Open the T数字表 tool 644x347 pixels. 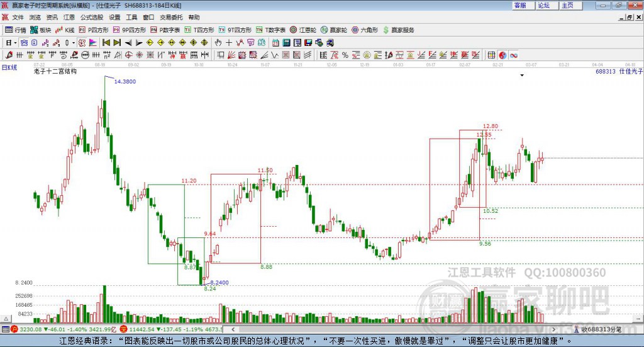pos(270,30)
